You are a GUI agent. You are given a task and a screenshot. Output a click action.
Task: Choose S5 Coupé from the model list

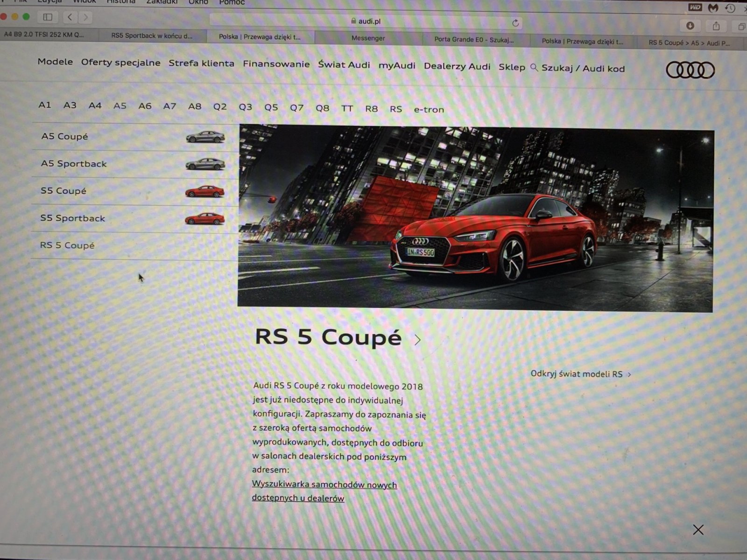tap(63, 191)
